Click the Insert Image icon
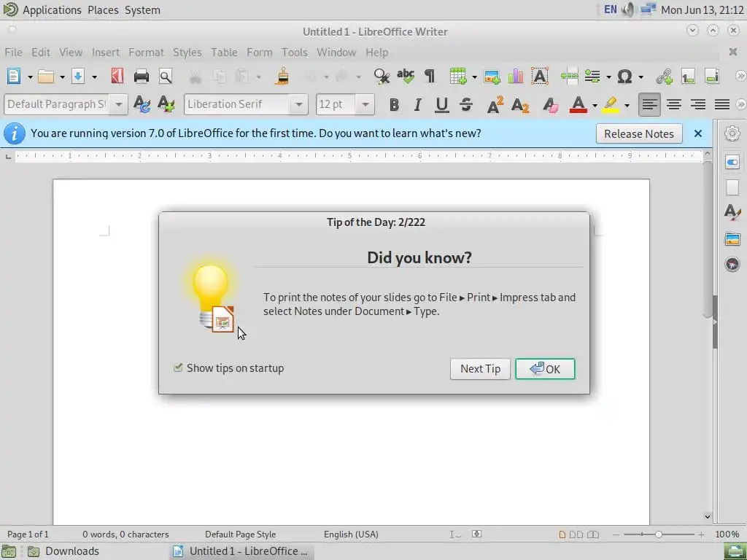Viewport: 747px width, 560px height. coord(492,76)
